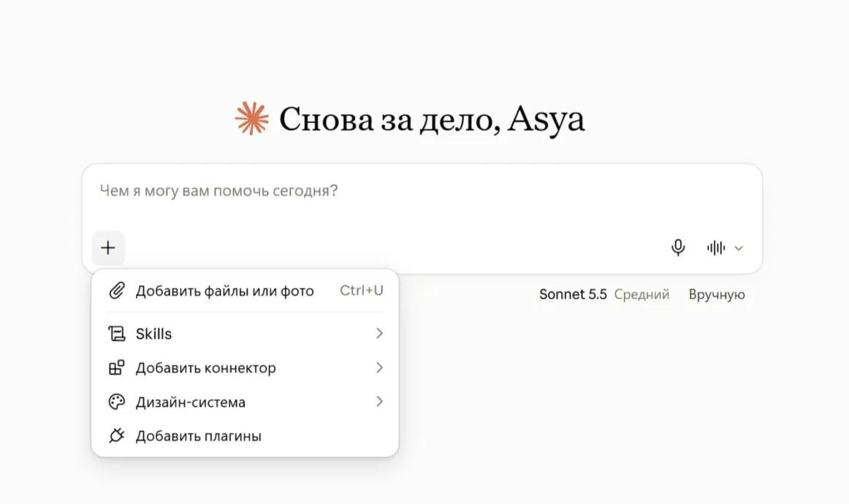
Task: Focus the 'Чем я могу вам помочь сегодня?' field
Action: (422, 191)
